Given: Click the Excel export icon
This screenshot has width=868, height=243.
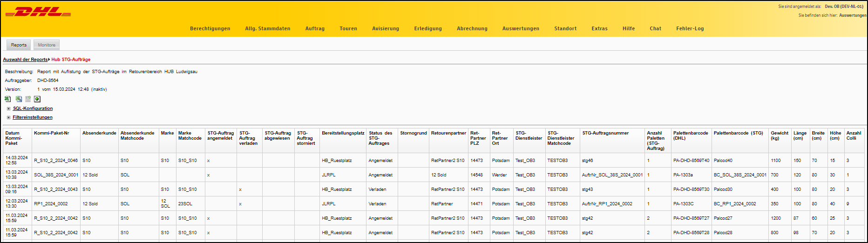Looking at the screenshot, I should coord(8,99).
